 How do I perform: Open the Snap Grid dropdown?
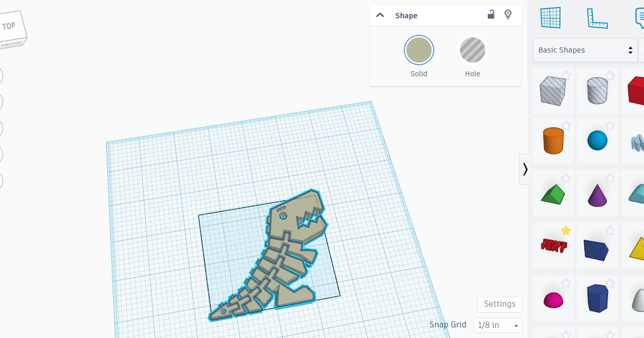click(x=497, y=325)
